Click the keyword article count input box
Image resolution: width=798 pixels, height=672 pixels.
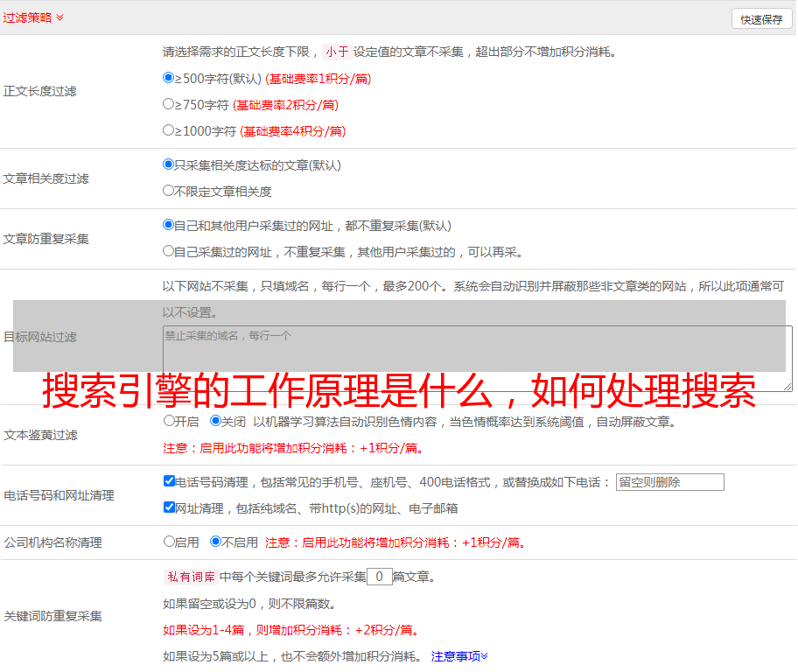[379, 577]
